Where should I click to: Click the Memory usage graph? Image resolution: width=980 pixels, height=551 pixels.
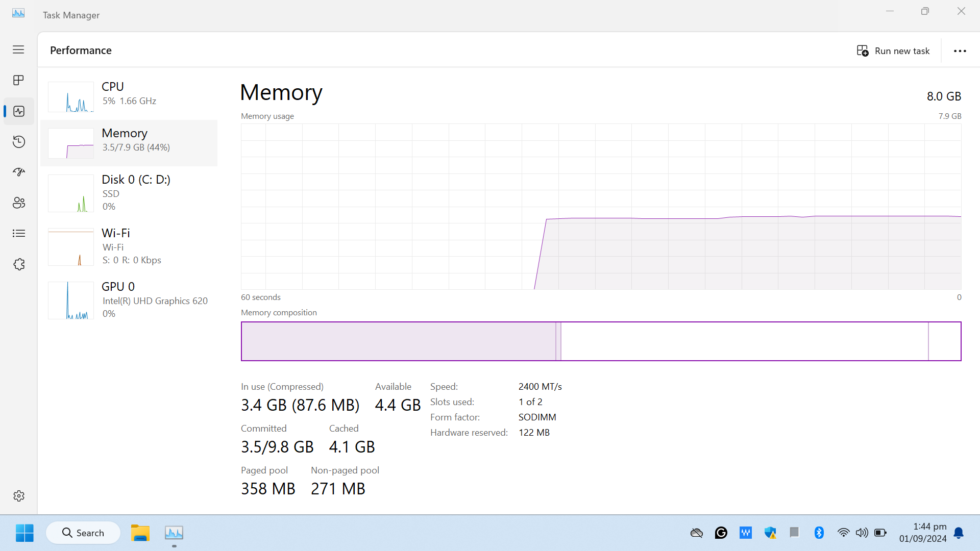click(601, 207)
